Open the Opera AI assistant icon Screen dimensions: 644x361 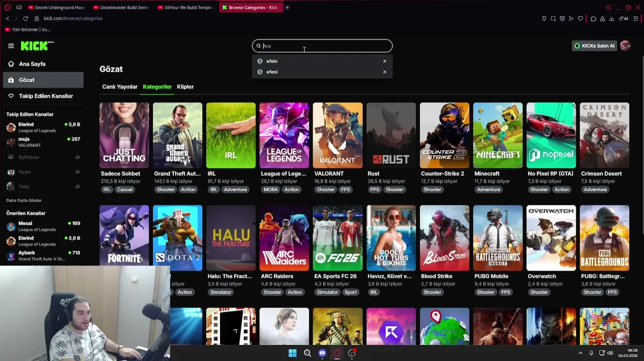click(623, 19)
